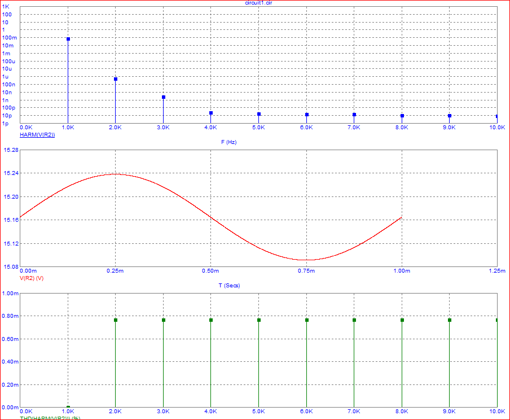Select the 3.0K harmonic data point in the blue plot
Image resolution: width=510 pixels, height=420 pixels.
(164, 97)
